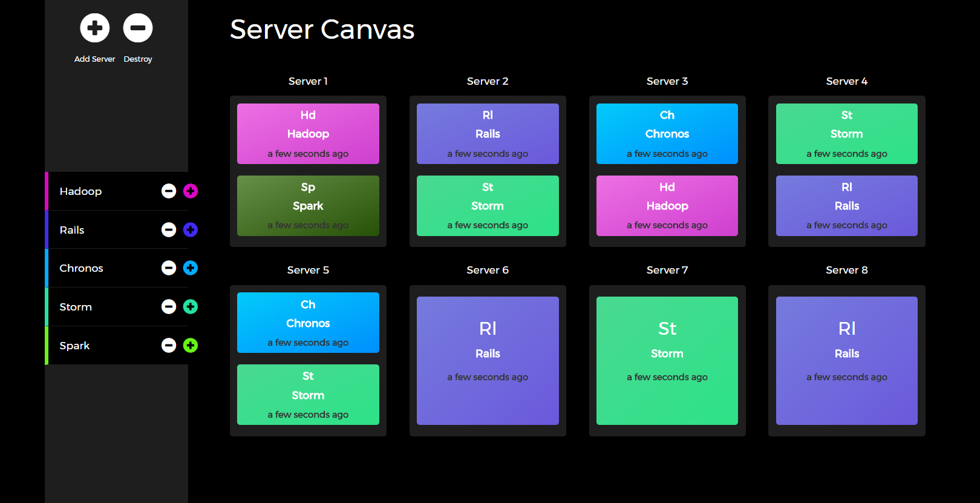Select the Storm row label in sidebar
The height and width of the screenshot is (503, 980).
click(76, 307)
